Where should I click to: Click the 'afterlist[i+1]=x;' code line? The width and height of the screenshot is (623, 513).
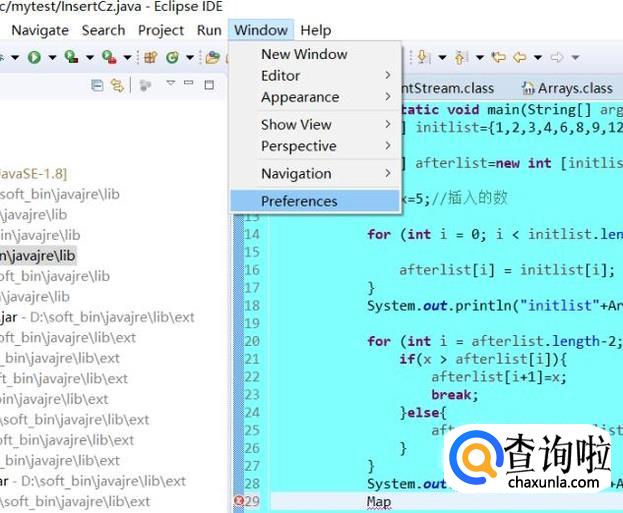[499, 377]
